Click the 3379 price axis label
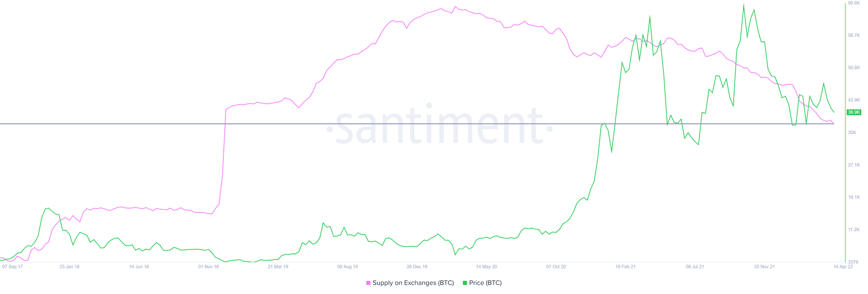 pyautogui.click(x=853, y=262)
